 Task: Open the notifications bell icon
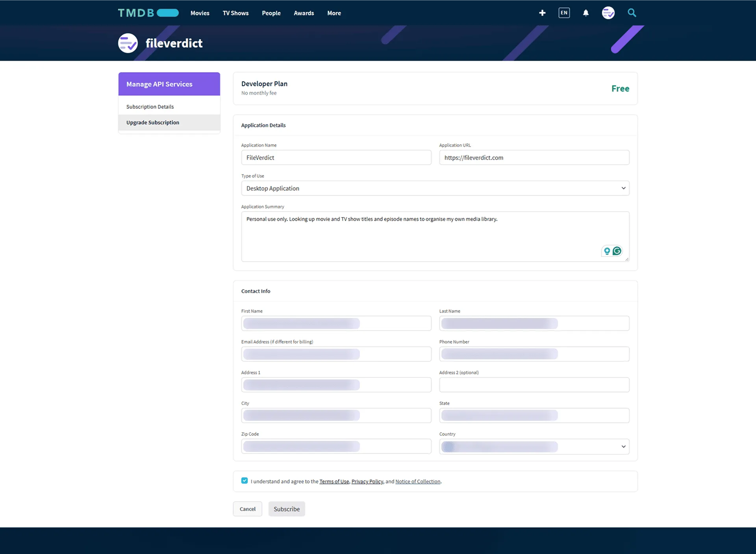coord(586,13)
